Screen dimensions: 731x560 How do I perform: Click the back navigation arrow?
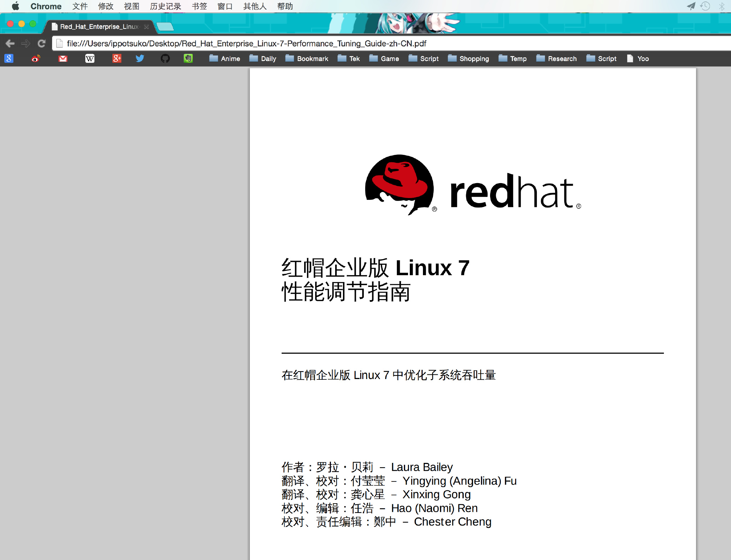(10, 44)
